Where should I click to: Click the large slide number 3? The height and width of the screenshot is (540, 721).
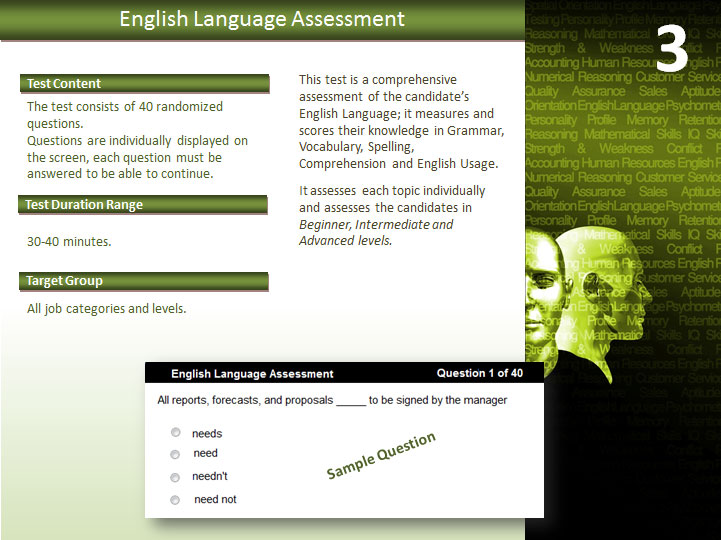[x=672, y=48]
